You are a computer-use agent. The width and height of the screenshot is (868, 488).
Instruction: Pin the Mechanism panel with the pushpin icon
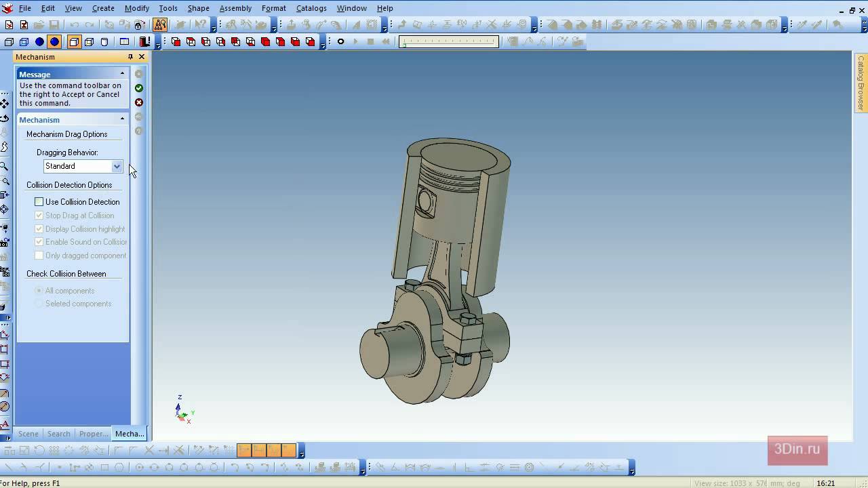tap(130, 57)
